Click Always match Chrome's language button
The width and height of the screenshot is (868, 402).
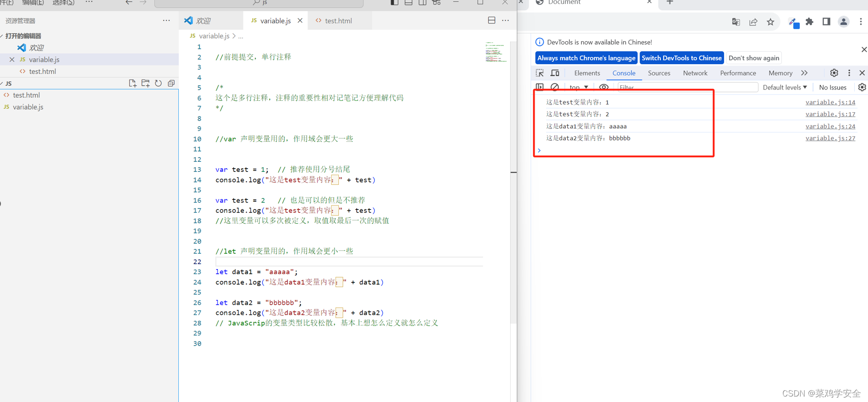586,58
